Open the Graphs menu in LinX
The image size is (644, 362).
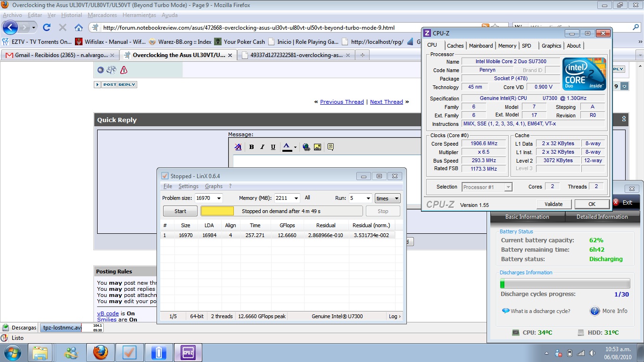(214, 186)
